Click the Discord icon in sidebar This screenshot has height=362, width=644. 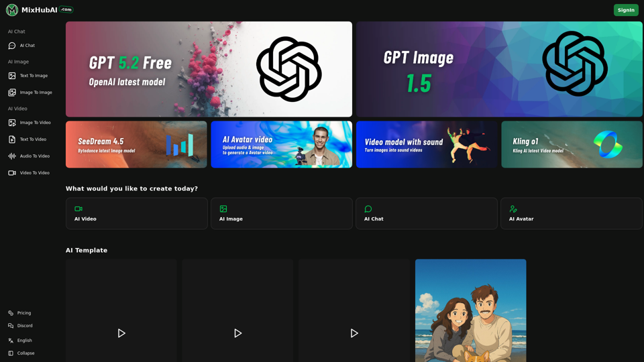11,326
